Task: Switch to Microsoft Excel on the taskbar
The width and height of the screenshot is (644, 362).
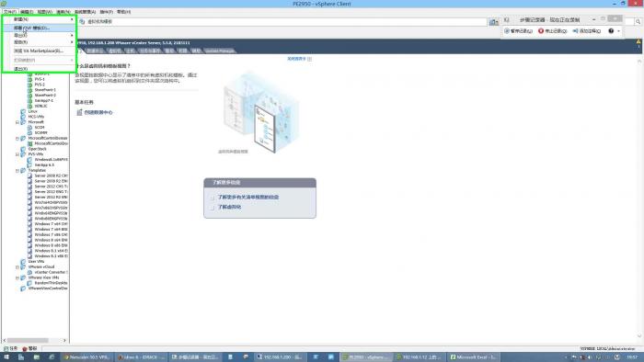Action: 473,357
